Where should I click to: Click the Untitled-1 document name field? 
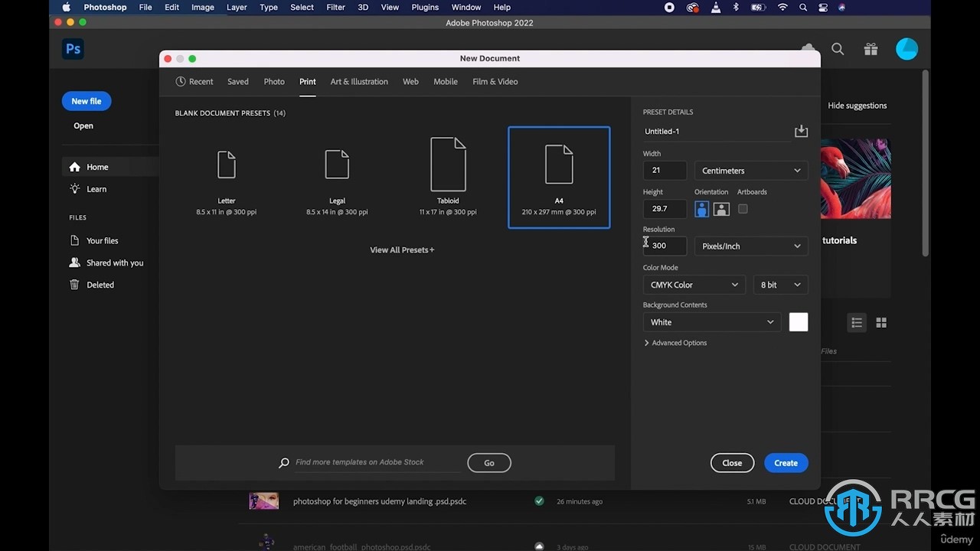(716, 132)
